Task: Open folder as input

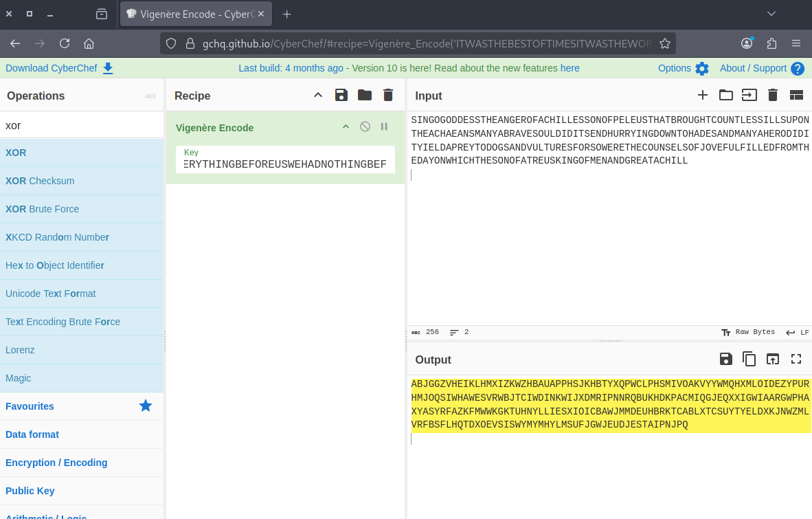Action: point(725,95)
